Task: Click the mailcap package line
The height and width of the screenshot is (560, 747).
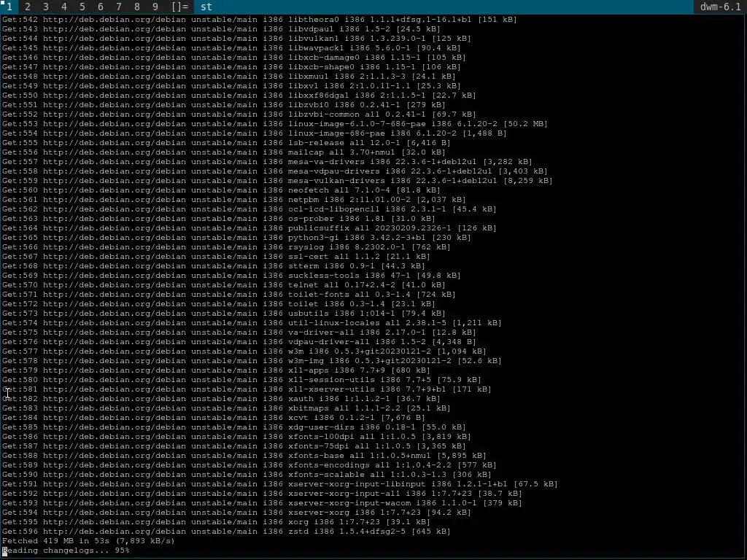Action: click(223, 152)
